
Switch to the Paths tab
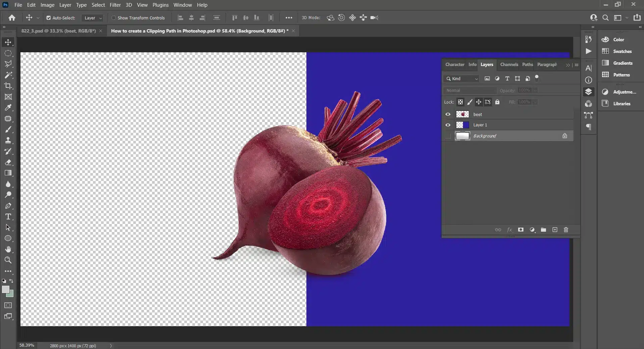click(527, 64)
